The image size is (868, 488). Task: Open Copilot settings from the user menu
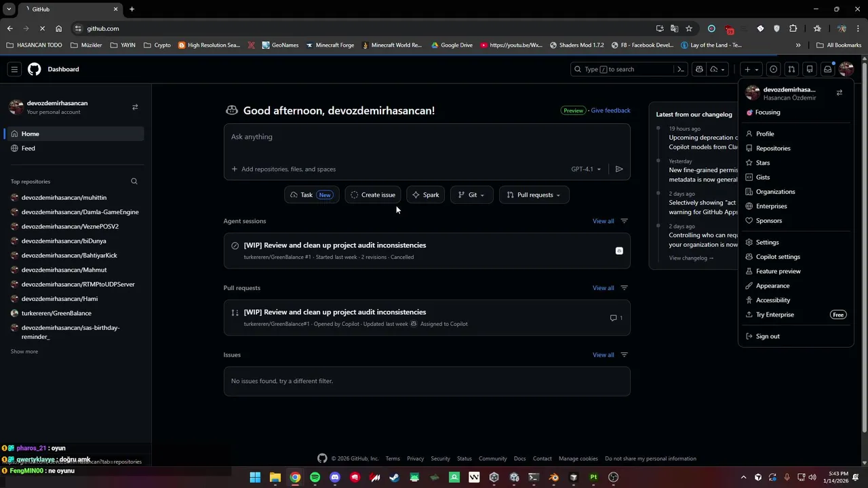795,257
